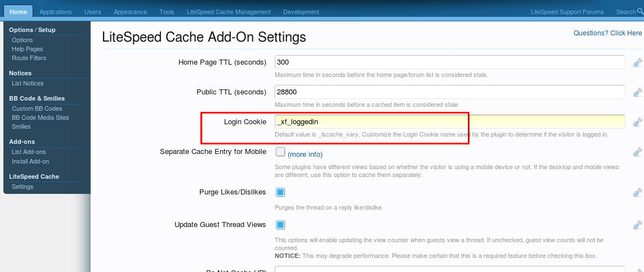Screen dimensions: 644x272
Task: Open the Development tab
Action: 301,12
